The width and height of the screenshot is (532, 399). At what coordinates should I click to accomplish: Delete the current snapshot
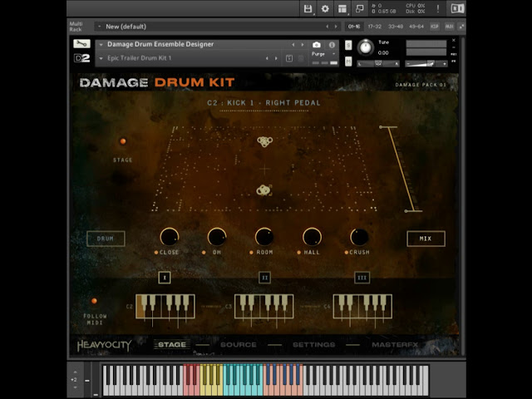301,58
